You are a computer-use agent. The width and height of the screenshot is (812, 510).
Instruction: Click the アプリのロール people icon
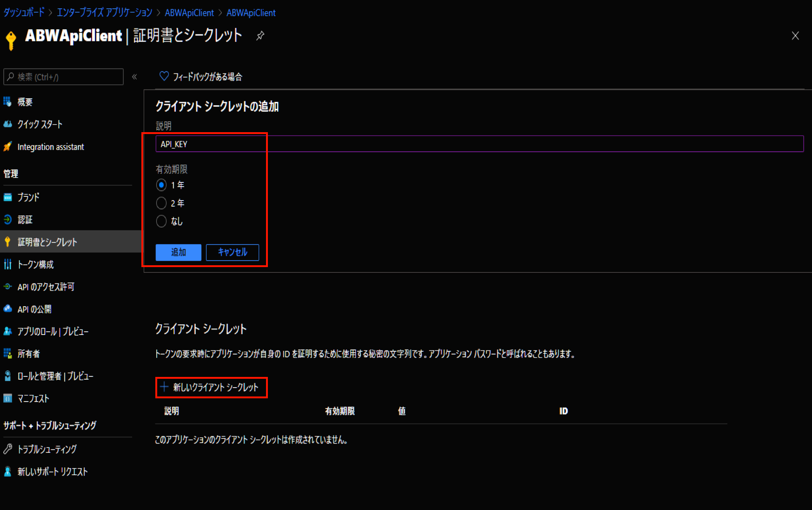pos(7,331)
